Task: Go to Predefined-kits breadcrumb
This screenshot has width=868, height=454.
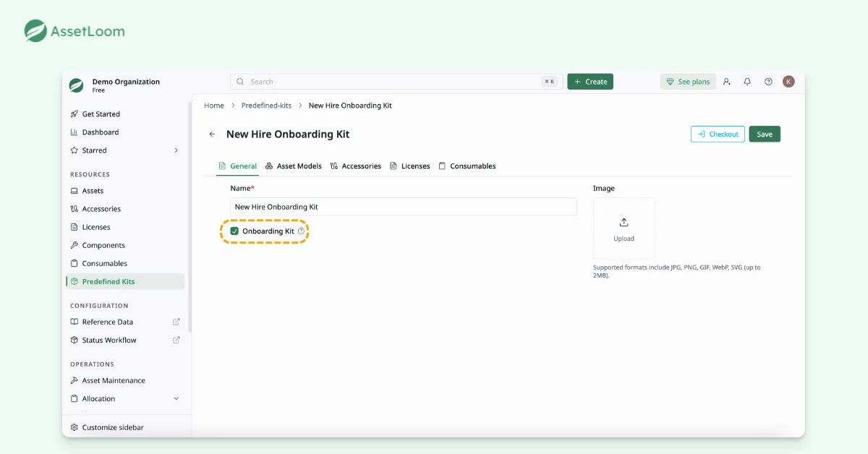Action: tap(266, 106)
